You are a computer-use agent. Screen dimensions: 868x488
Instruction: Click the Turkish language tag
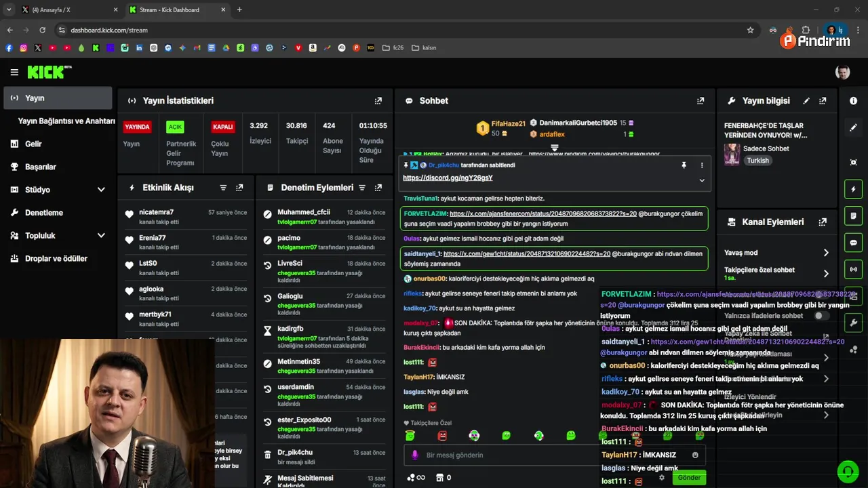(x=758, y=161)
